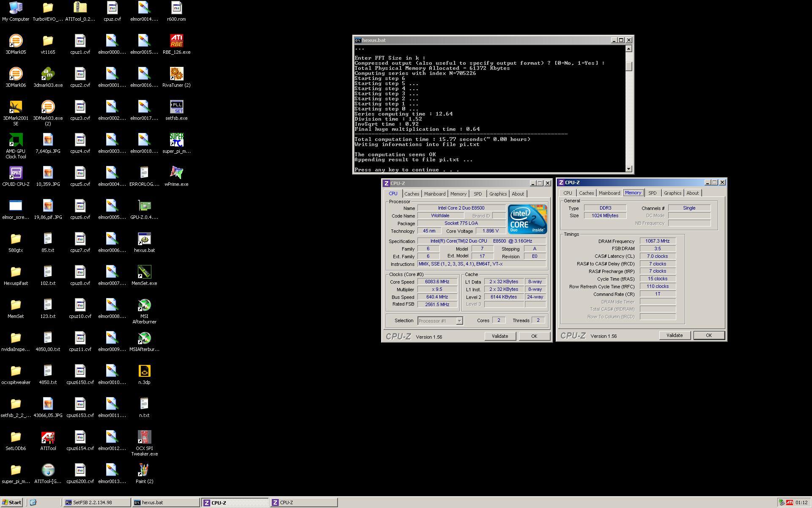Select CPU tab in right CPU-Z window

point(568,193)
